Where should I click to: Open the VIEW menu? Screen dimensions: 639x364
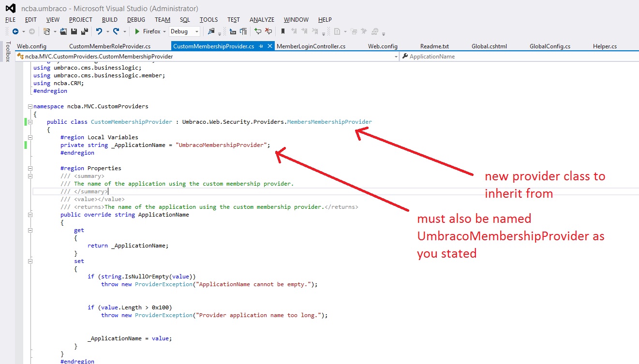click(53, 20)
